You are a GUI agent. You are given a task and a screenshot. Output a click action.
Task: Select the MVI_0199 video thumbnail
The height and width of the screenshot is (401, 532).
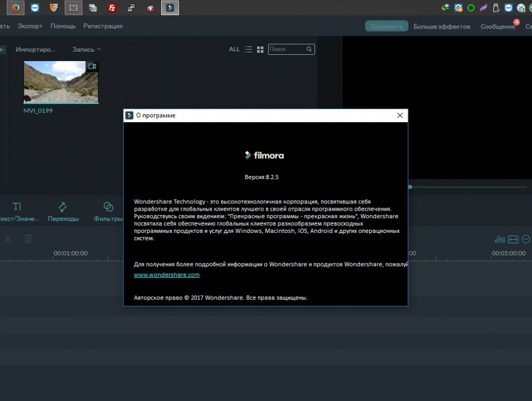pos(61,82)
